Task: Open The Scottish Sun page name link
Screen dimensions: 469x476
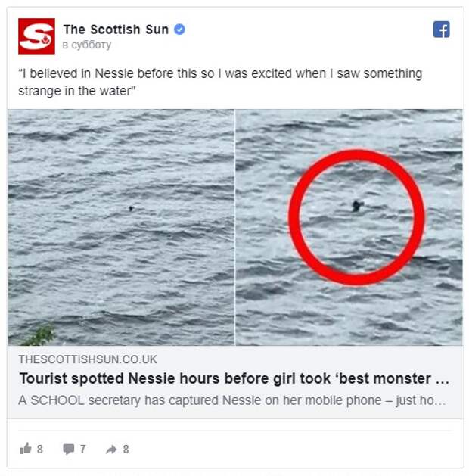Action: tap(116, 30)
